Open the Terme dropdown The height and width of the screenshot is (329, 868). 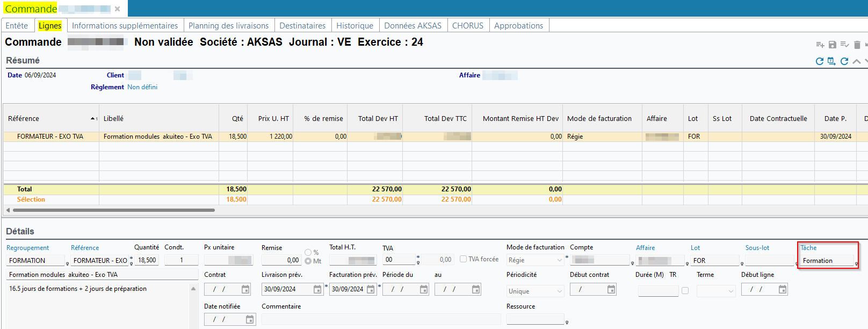730,291
